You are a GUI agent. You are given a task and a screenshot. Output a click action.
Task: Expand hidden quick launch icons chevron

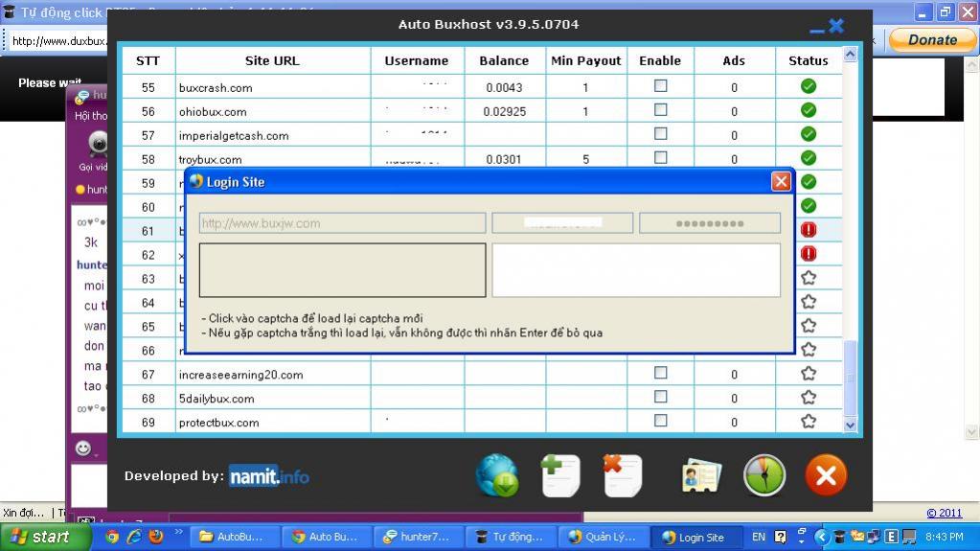[179, 532]
